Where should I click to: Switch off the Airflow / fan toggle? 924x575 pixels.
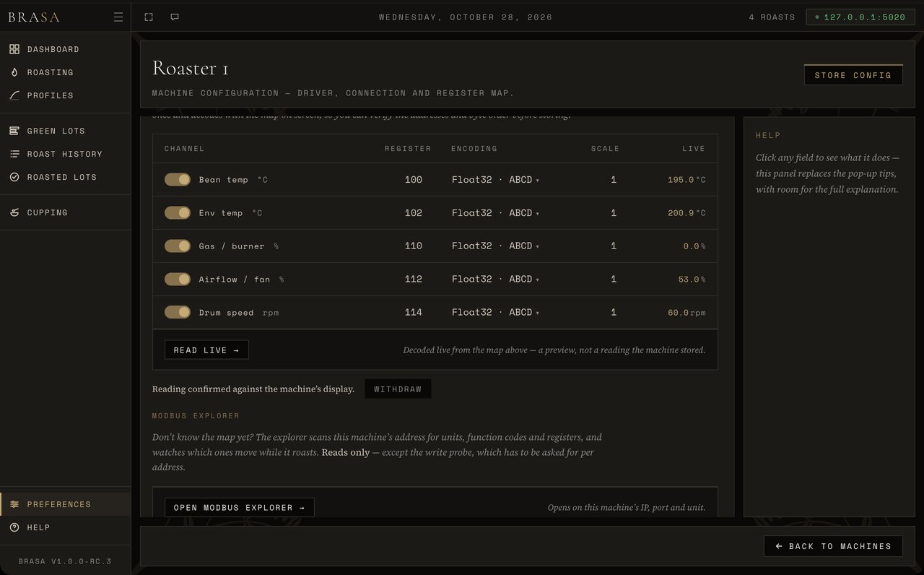pos(178,280)
